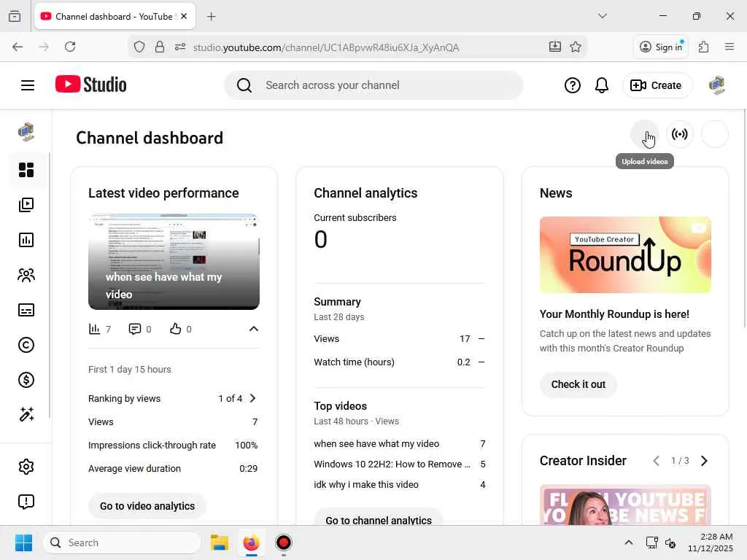Click the Windows taskbar Search box
The image size is (747, 560).
(x=122, y=542)
